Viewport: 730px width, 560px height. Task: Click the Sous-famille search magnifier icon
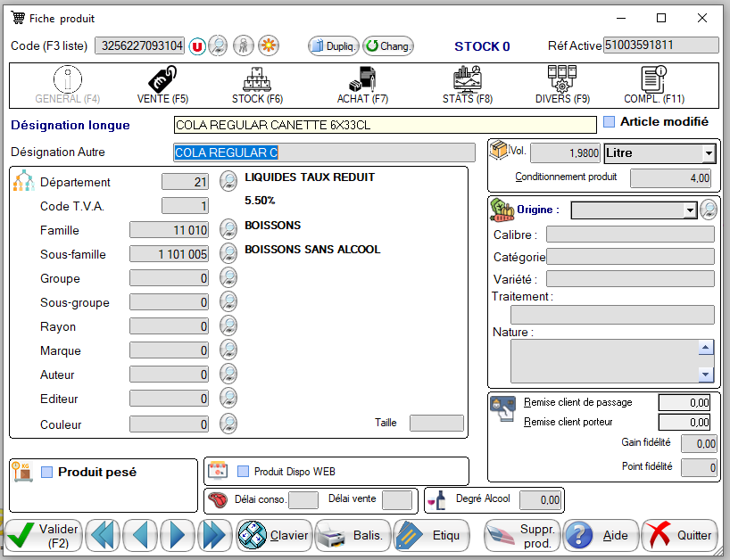point(228,254)
